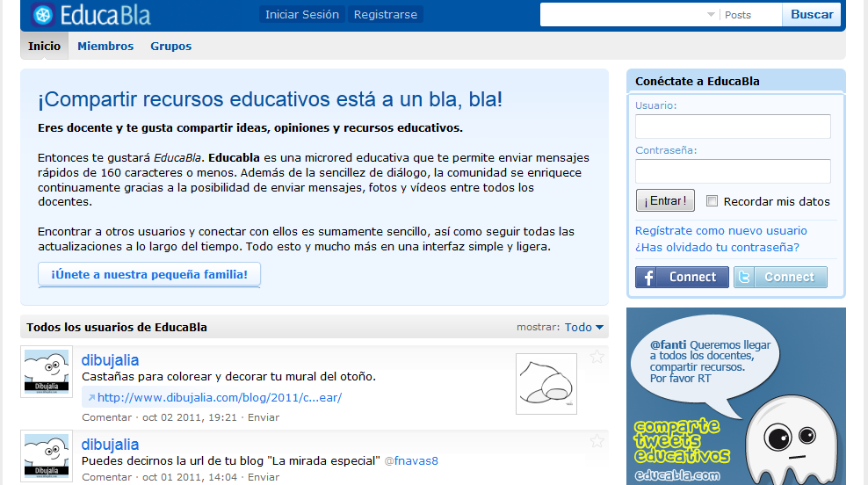This screenshot has height=485, width=868.
Task: Click Registrarse in header
Action: [x=386, y=14]
